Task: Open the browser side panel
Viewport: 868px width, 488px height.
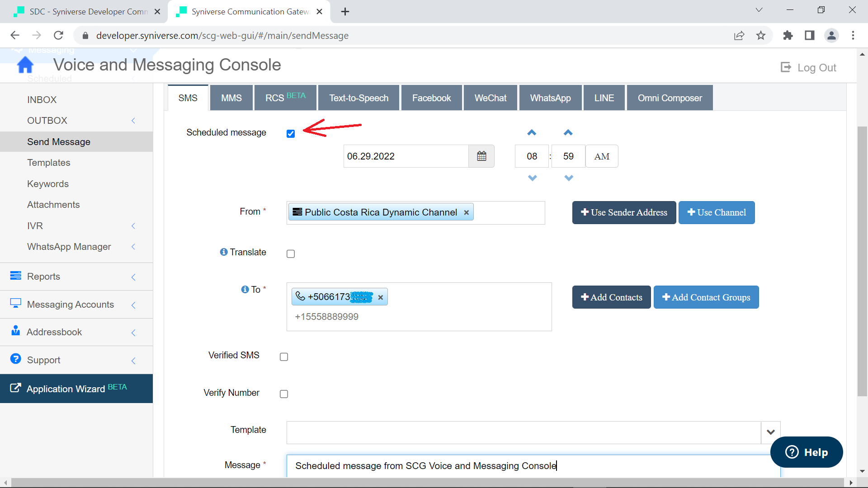Action: (x=810, y=35)
